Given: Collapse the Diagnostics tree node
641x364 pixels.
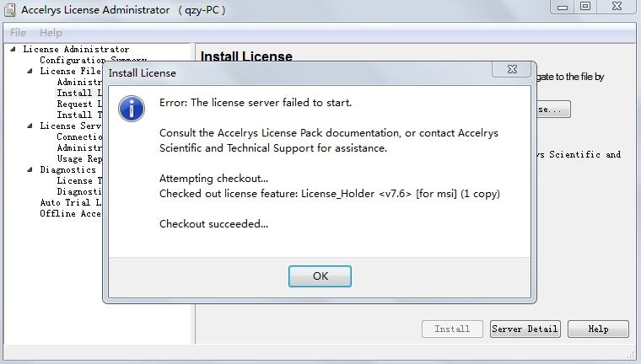Looking at the screenshot, I should [30, 170].
